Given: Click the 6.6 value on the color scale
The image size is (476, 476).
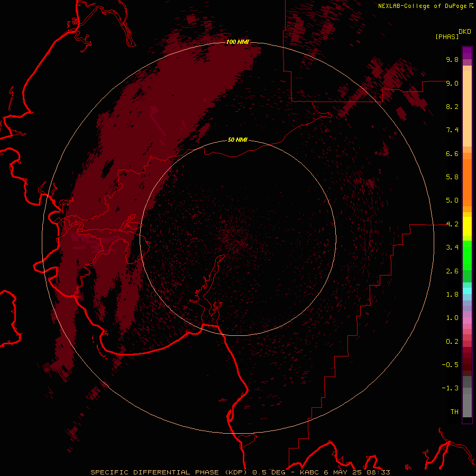Looking at the screenshot, I should point(452,153).
